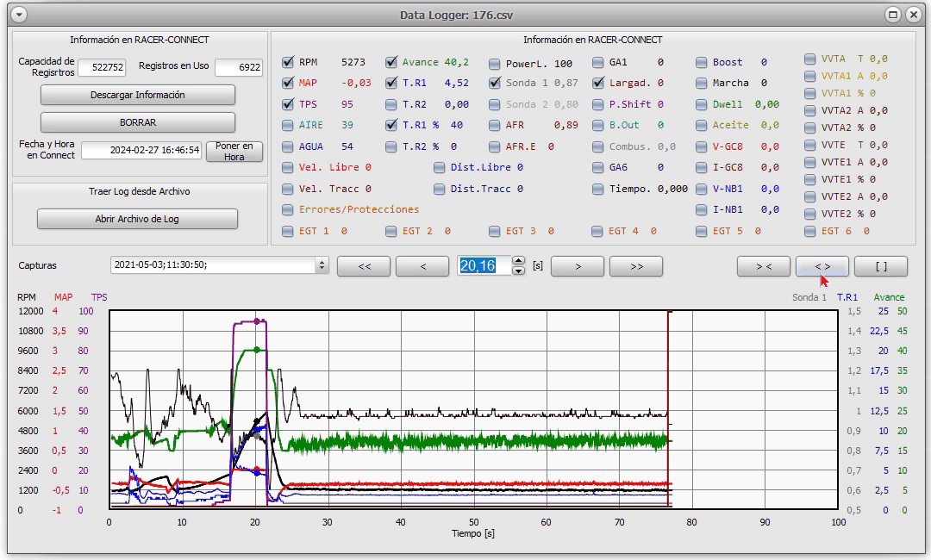931x560 pixels.
Task: Click the '[ ]' fit view button
Action: coord(881,266)
